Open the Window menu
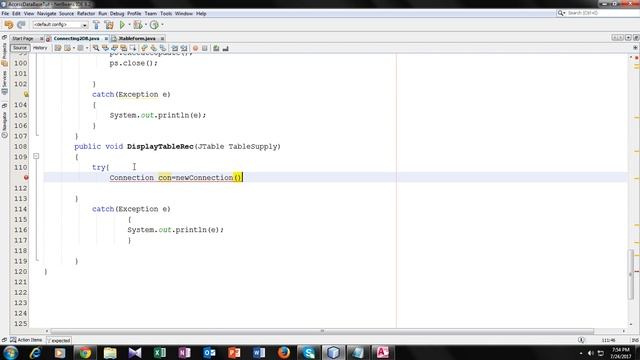The height and width of the screenshot is (360, 640). 184,13
